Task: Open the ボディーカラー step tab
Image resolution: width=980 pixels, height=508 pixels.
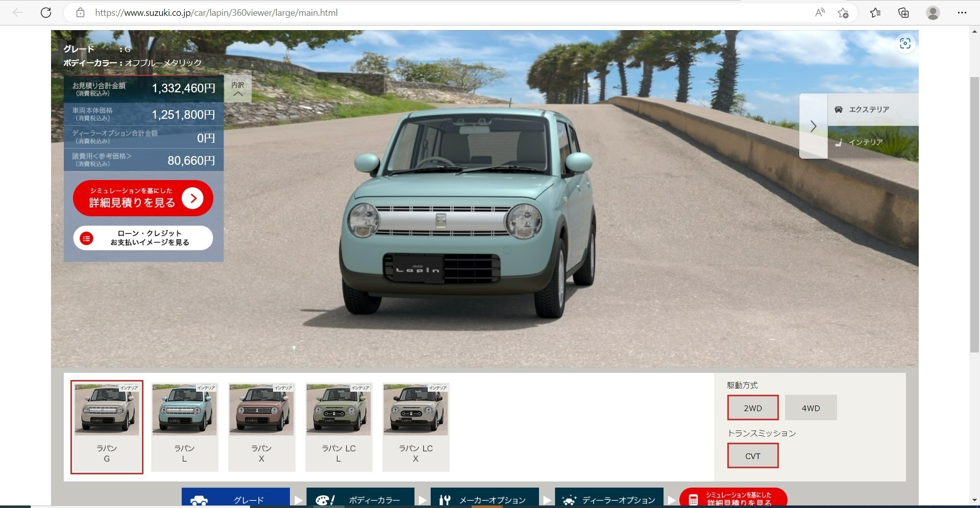Action: (360, 497)
